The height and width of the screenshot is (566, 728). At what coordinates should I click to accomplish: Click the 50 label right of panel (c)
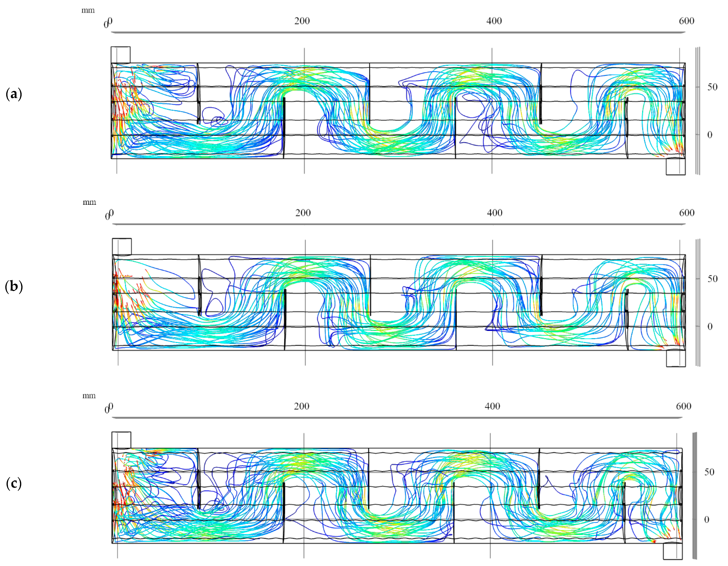tap(709, 472)
